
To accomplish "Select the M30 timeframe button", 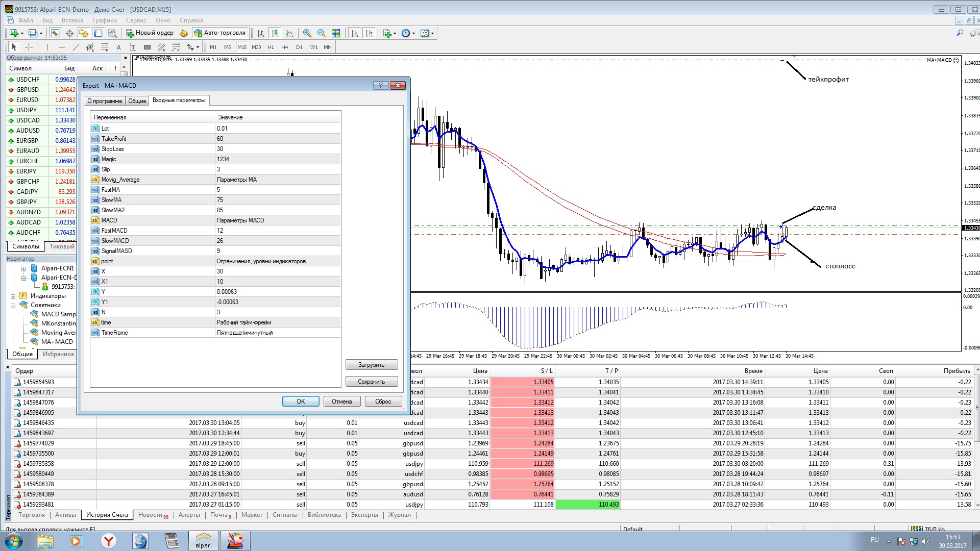I will coord(256,47).
